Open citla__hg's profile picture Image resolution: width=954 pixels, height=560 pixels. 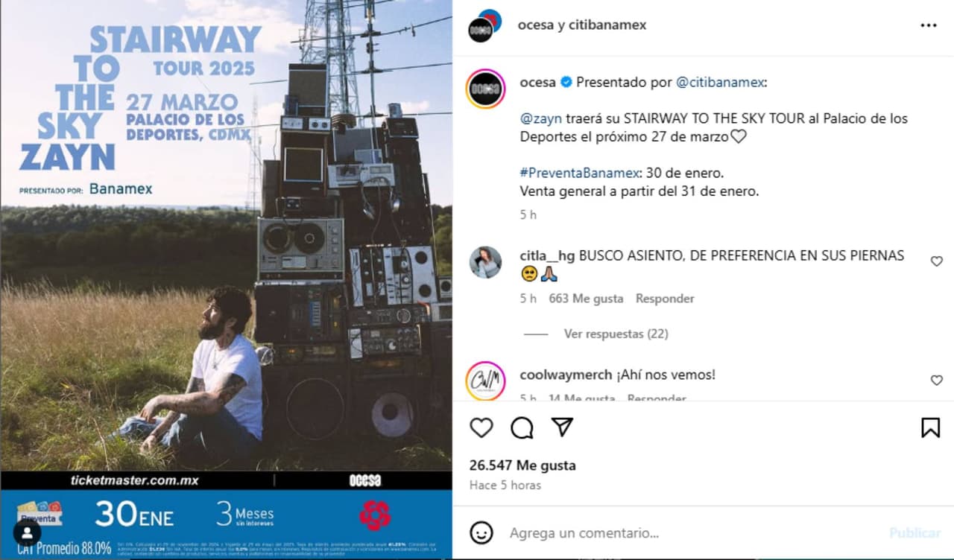tap(486, 262)
